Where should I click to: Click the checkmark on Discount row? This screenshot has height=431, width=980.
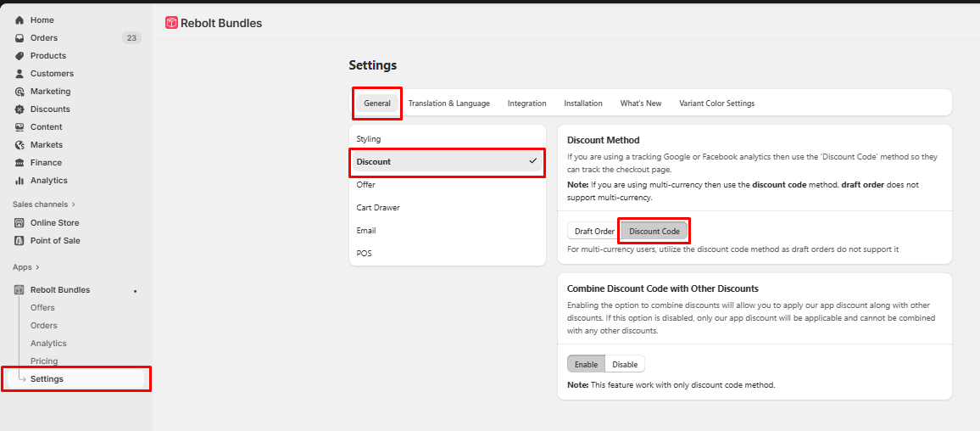point(533,160)
